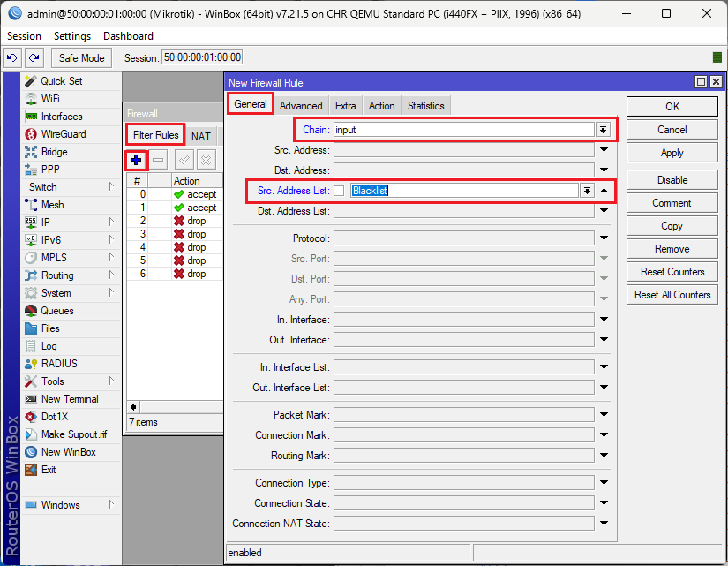Expand the Dst. Address List field

[x=604, y=211]
